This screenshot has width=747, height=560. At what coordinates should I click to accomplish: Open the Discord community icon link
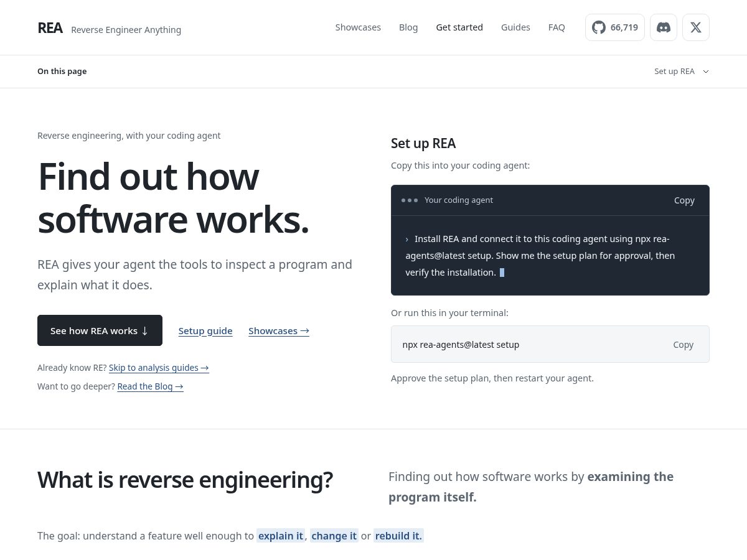click(664, 27)
